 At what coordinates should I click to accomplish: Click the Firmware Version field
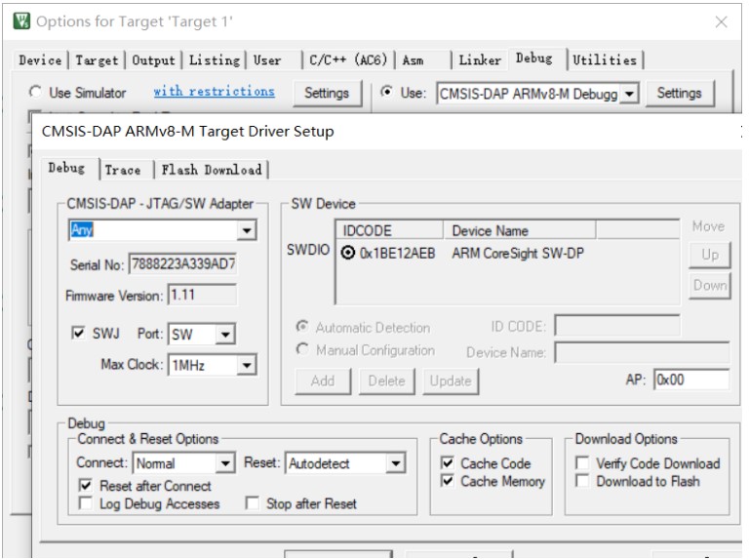point(202,295)
